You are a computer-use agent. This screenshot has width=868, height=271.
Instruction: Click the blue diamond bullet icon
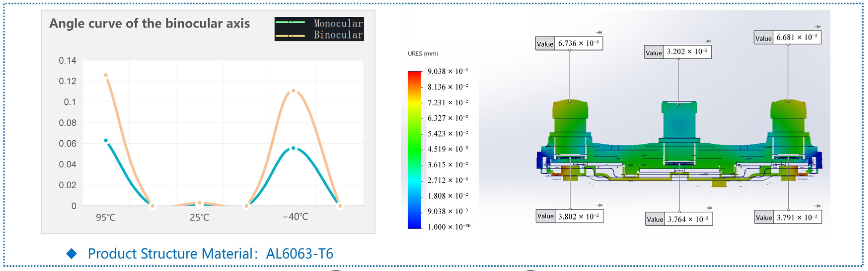pos(71,253)
